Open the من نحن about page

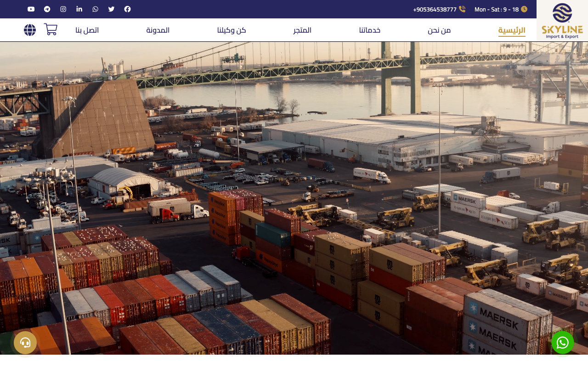click(x=439, y=30)
